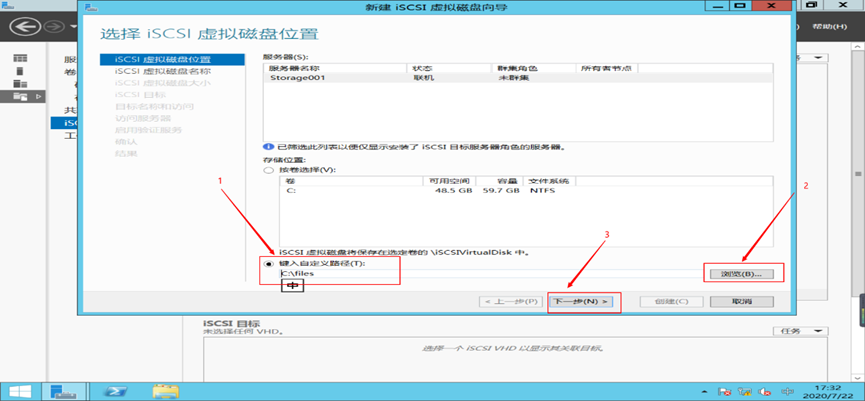Select the iSCSI 虚拟磁盘名称 wizard step

click(x=162, y=71)
